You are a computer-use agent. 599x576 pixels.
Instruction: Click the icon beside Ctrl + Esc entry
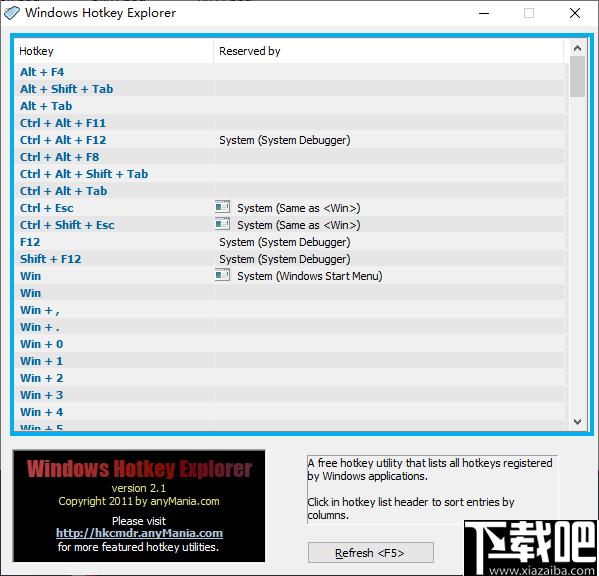tap(222, 207)
